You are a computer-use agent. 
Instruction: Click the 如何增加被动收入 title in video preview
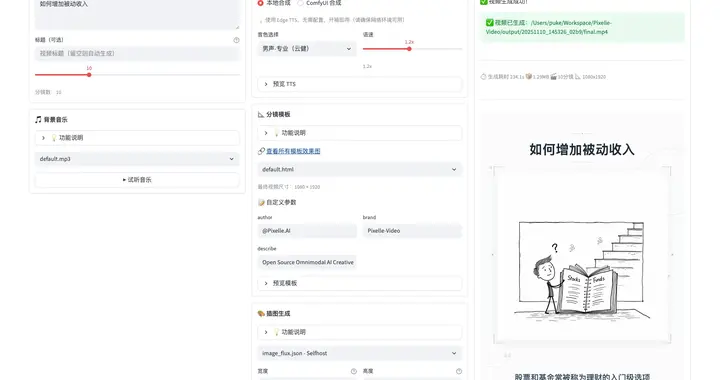tap(582, 150)
